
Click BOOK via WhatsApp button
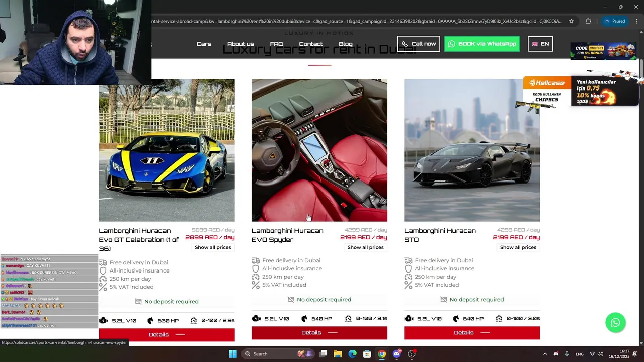tap(482, 44)
